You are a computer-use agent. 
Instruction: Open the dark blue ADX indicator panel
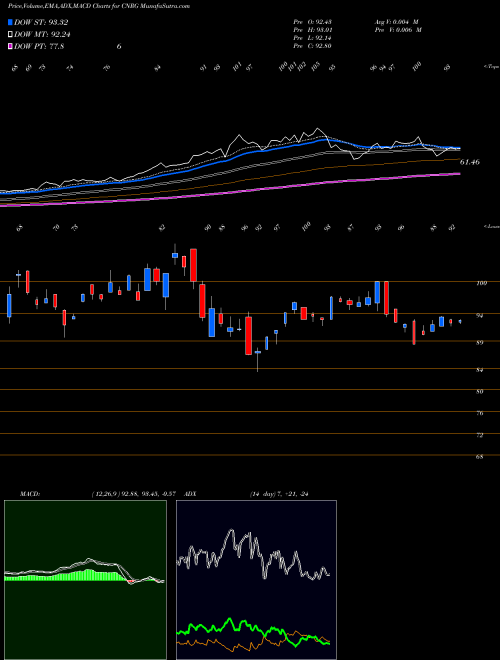pos(256,580)
